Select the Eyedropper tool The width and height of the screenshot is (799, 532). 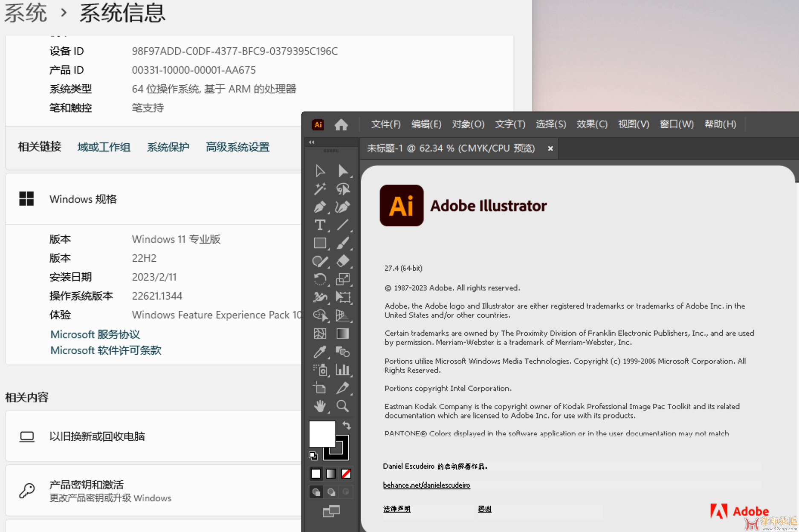(x=320, y=352)
